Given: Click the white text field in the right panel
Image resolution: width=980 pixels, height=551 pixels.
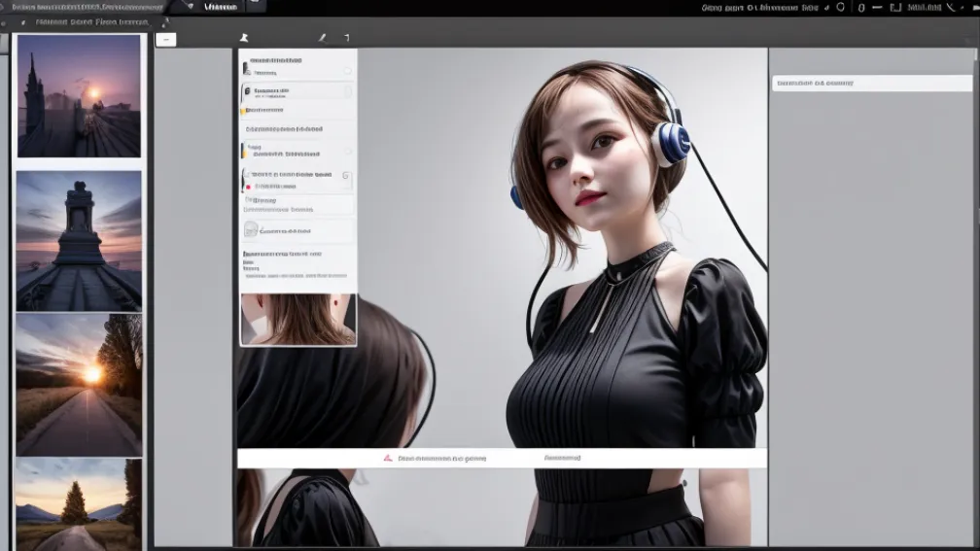Looking at the screenshot, I should (871, 84).
